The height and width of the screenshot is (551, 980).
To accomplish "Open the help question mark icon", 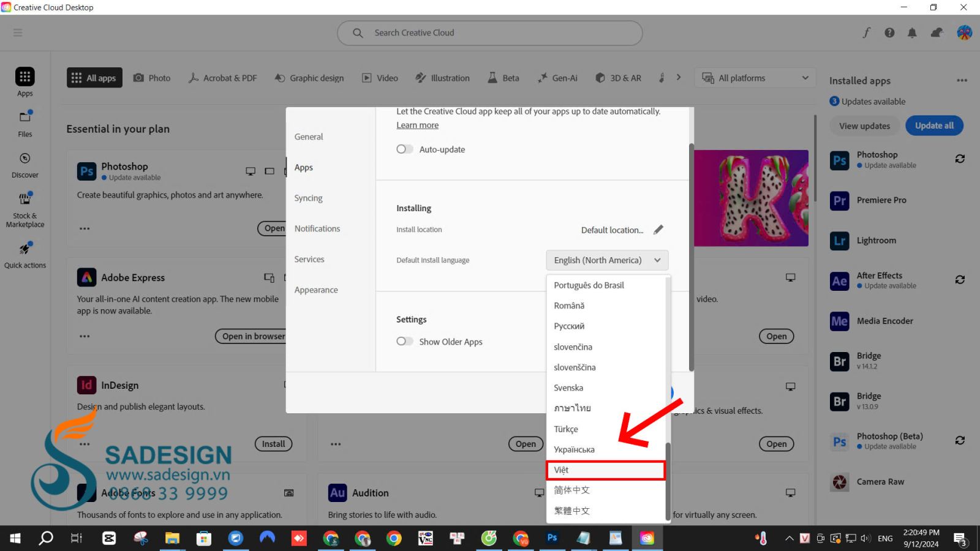I will [x=889, y=32].
